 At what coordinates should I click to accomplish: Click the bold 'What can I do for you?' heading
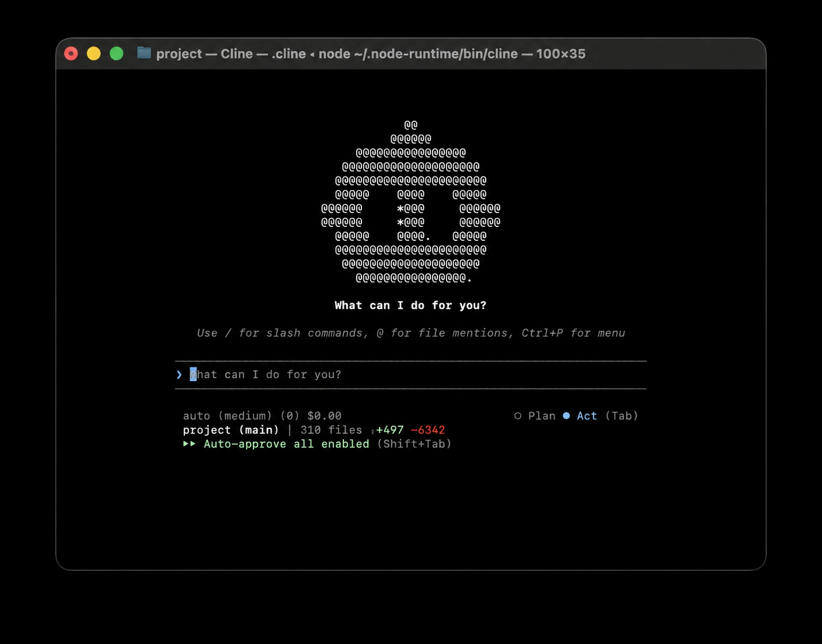[x=411, y=305]
